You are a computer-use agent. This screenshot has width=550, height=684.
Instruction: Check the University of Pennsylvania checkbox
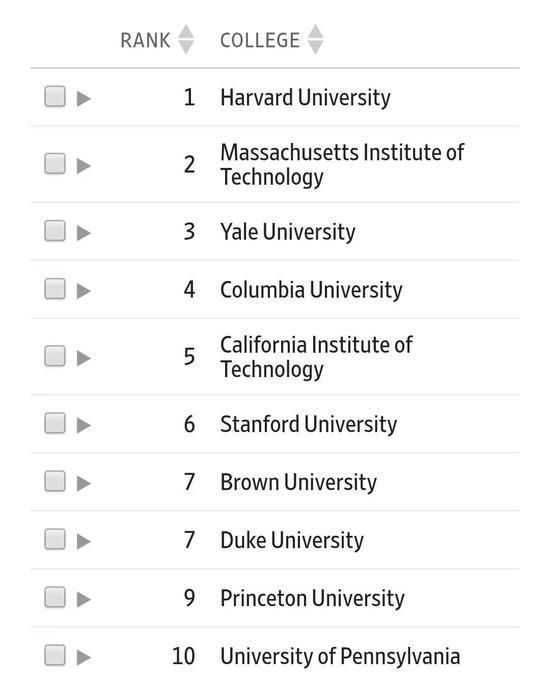click(55, 656)
